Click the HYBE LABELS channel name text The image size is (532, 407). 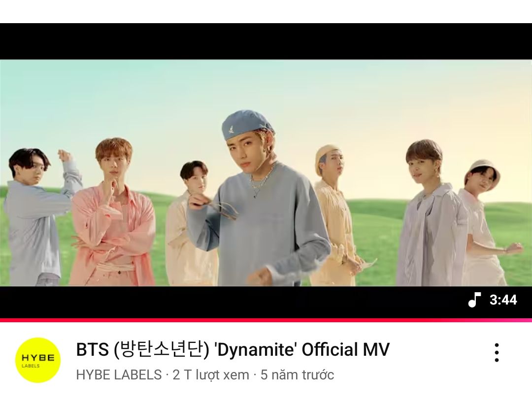point(119,375)
